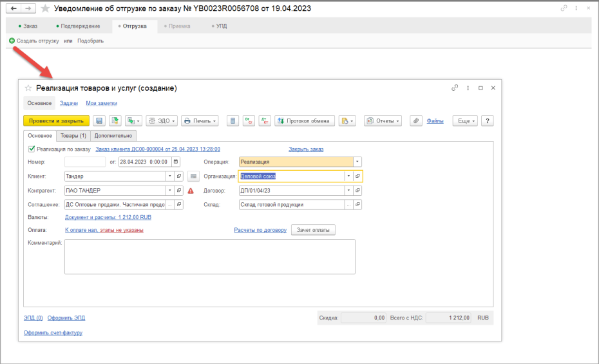The image size is (599, 364).
Task: Click the save document floppy disk icon
Action: (x=99, y=120)
